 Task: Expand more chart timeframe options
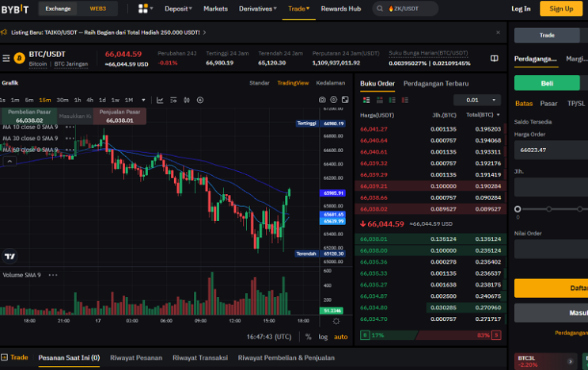click(143, 100)
